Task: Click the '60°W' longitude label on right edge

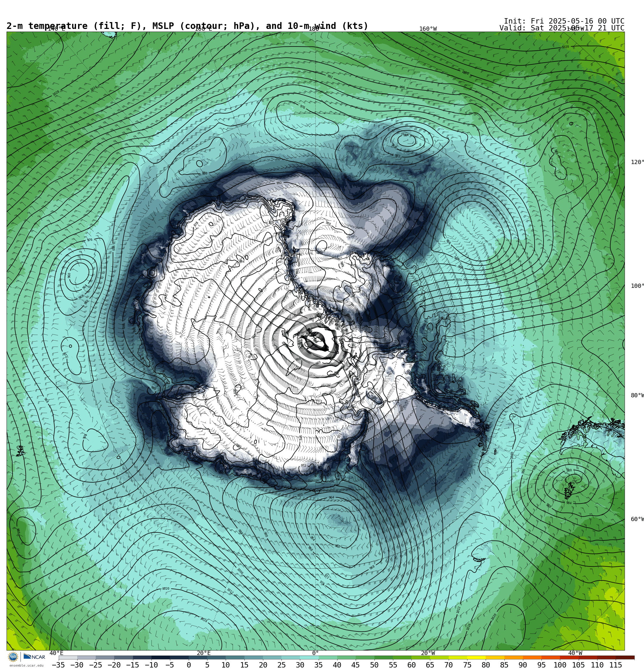Action: point(637,520)
